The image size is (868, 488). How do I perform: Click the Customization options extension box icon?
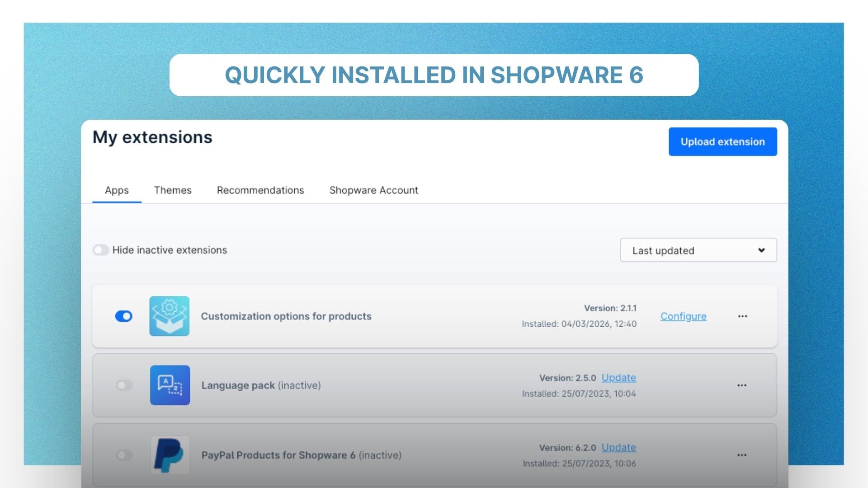click(169, 316)
